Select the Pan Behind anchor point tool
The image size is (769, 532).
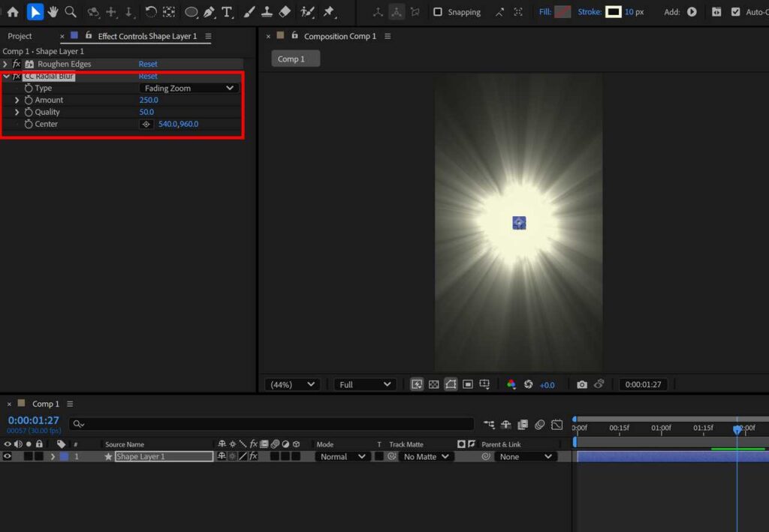[169, 12]
